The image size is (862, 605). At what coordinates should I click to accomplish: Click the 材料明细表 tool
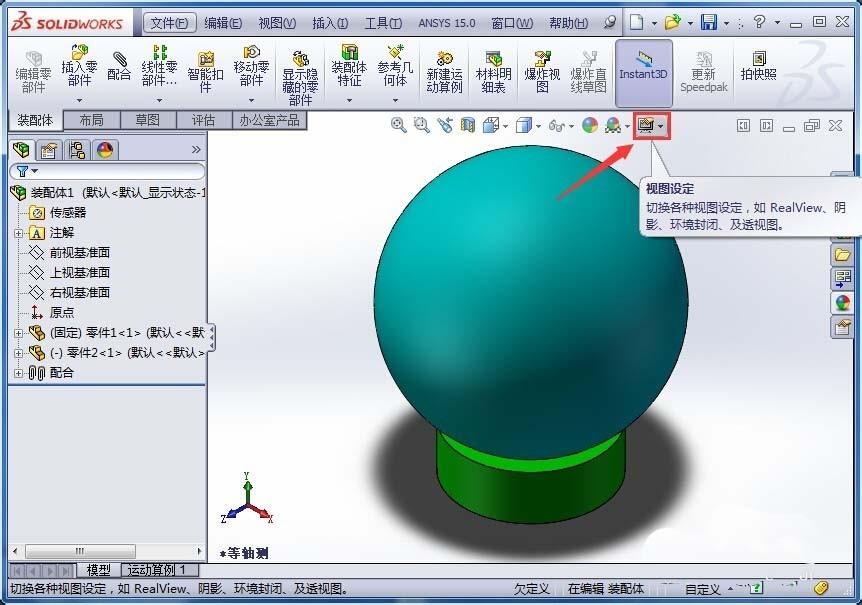point(496,65)
